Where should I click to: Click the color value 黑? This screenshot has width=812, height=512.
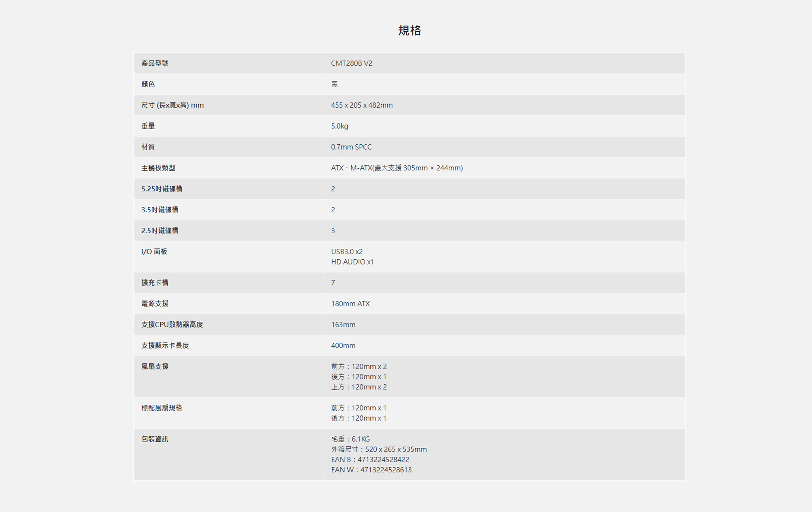tap(335, 84)
